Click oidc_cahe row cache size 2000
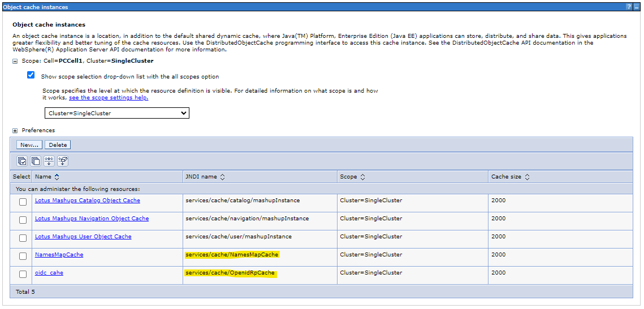Viewport: 644px width, 309px height. tap(499, 272)
